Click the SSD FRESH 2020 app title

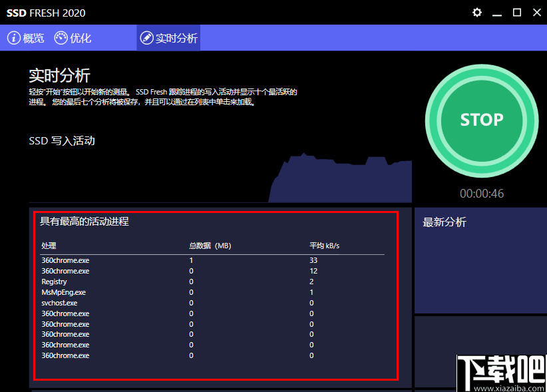pos(45,12)
